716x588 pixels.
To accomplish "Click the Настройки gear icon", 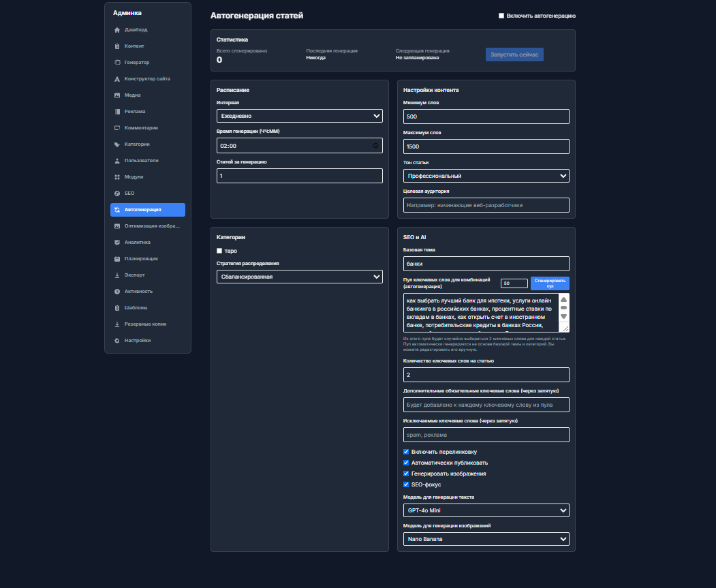I will [x=117, y=341].
